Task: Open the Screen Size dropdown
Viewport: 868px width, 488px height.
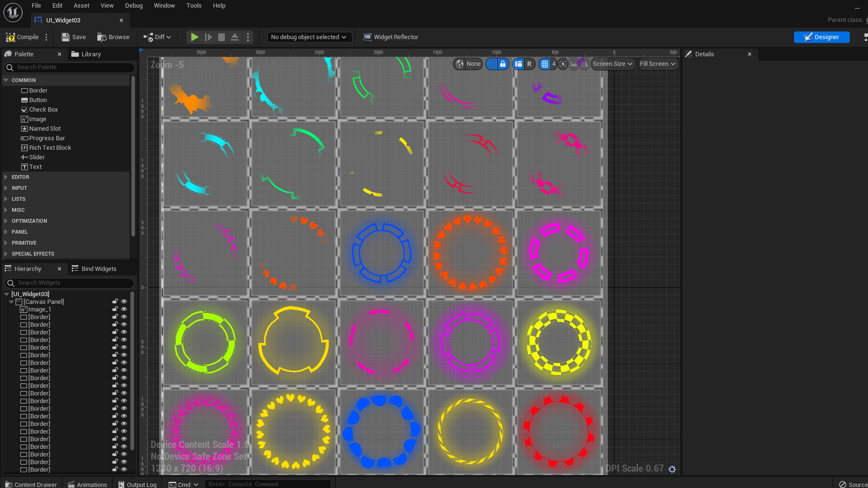Action: tap(613, 64)
